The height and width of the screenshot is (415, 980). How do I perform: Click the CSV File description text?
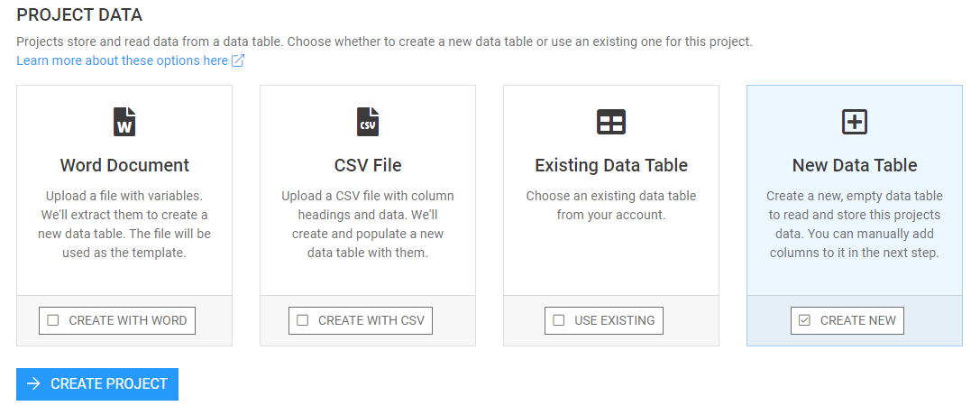point(368,224)
